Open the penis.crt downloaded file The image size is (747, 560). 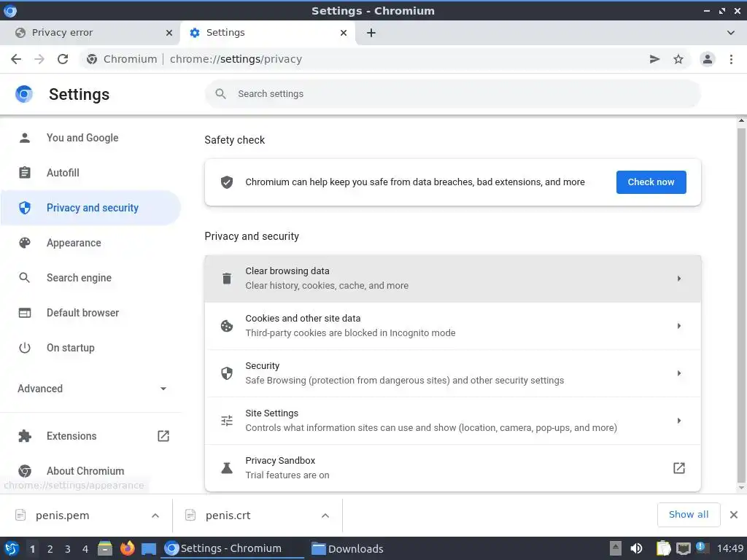tap(228, 516)
